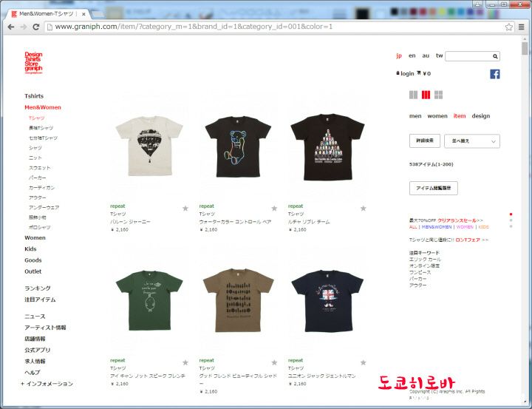The image size is (532, 409).
Task: Favorite the アイ キャン ノット スピーク フレンチ star
Action: [185, 362]
